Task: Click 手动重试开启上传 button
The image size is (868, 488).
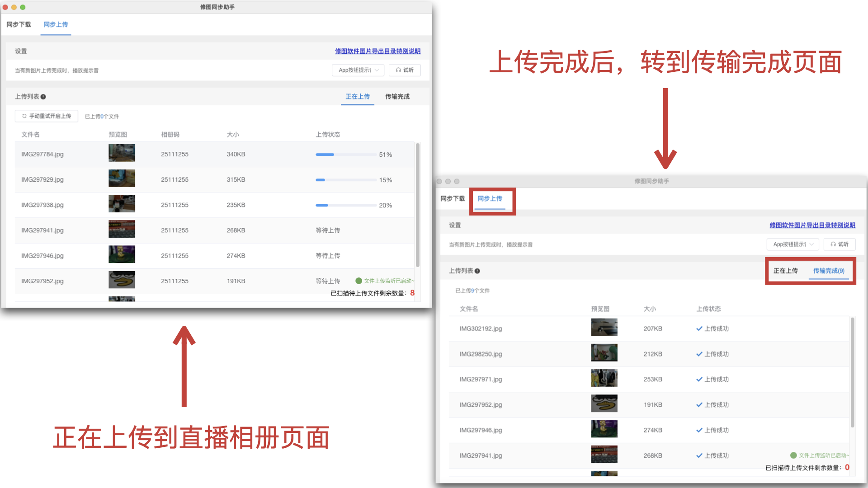Action: point(47,116)
